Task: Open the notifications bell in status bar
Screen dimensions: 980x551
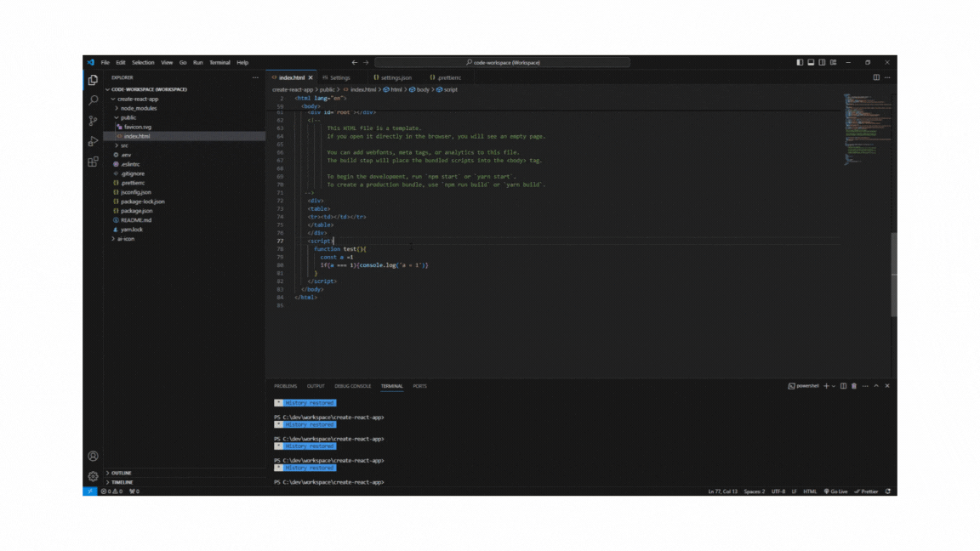Action: [888, 491]
